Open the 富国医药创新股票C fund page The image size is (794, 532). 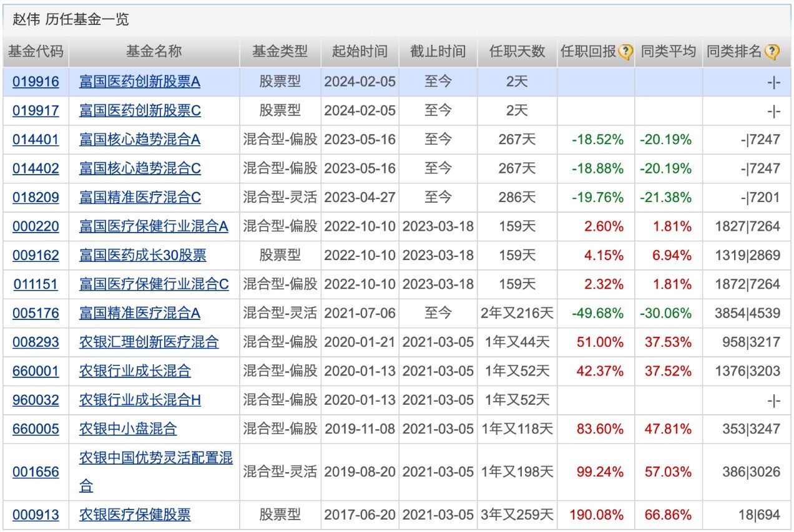point(140,110)
